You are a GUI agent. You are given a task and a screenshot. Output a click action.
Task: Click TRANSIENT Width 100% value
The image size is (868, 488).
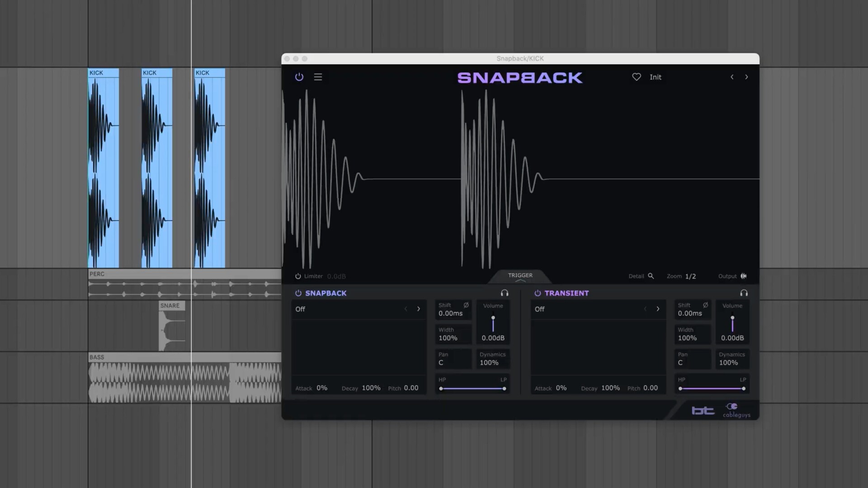[x=687, y=338]
